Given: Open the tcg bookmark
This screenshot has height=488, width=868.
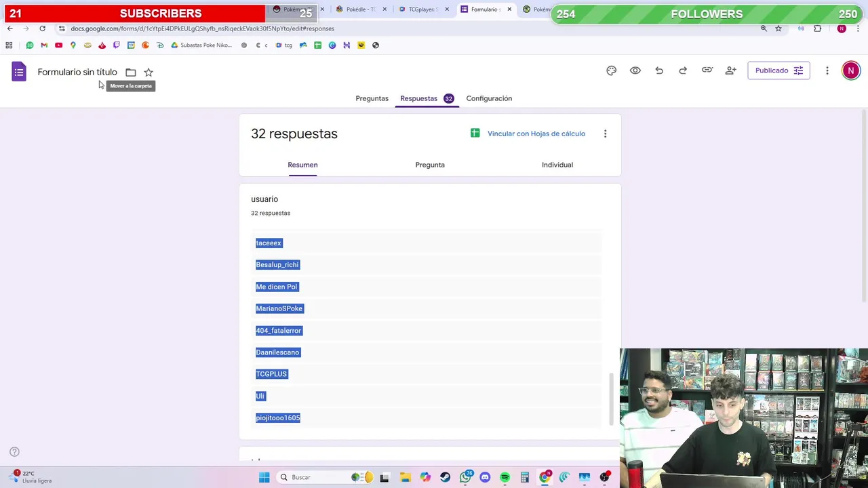Looking at the screenshot, I should pyautogui.click(x=284, y=45).
